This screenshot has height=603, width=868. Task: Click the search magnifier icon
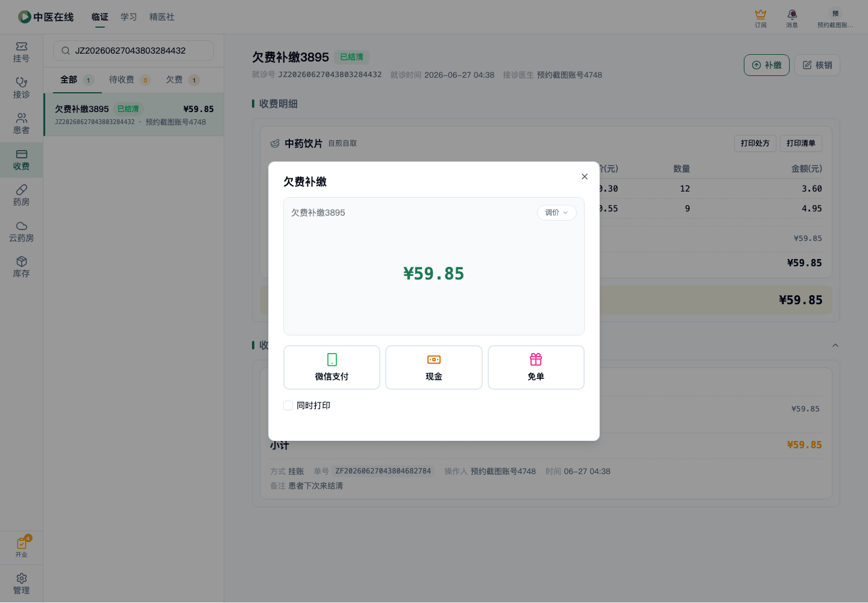66,51
